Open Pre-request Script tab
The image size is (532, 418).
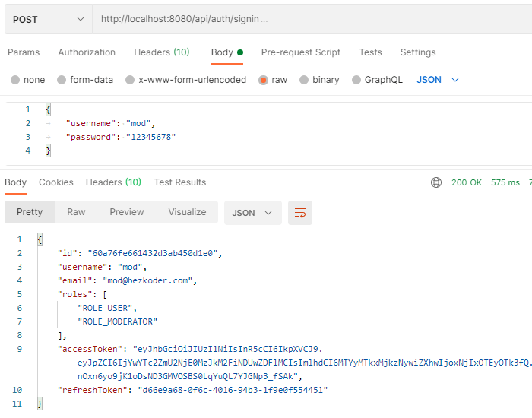click(301, 52)
